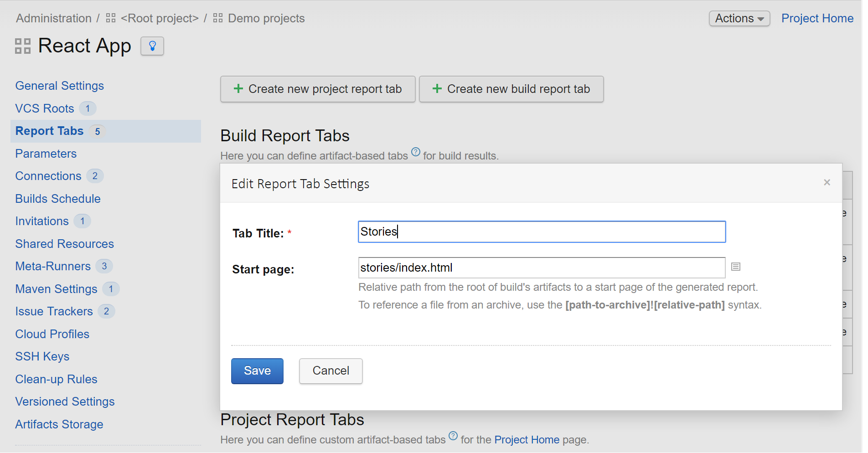Screen dimensions: 868x453
Task: Cancel editing the report tab
Action: pyautogui.click(x=331, y=371)
